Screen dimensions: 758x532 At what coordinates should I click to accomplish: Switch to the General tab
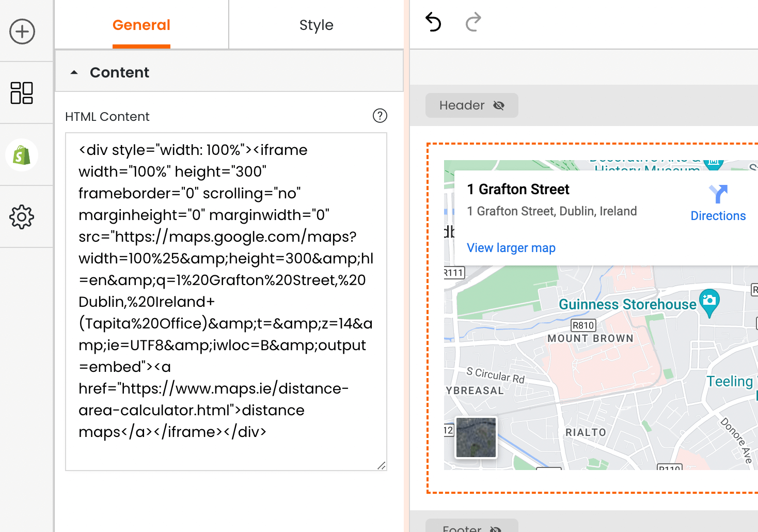pyautogui.click(x=141, y=25)
